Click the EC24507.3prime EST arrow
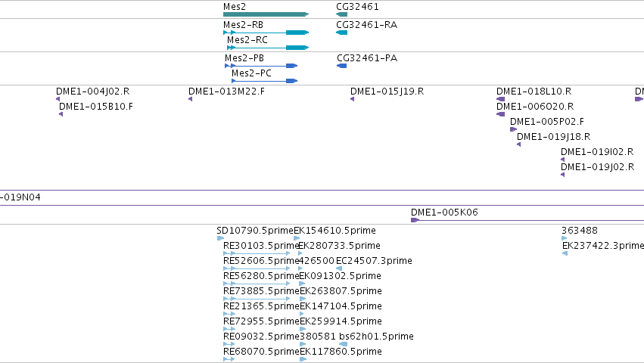The height and width of the screenshot is (363, 644). [339, 268]
